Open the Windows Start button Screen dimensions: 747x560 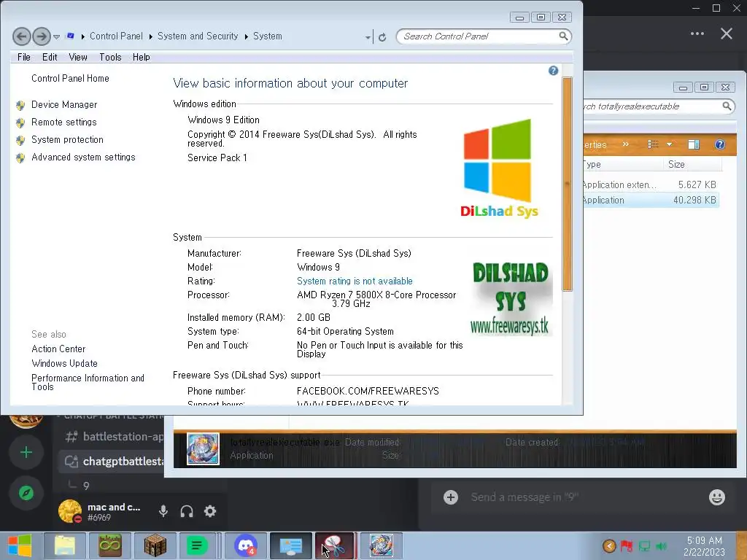(20, 545)
